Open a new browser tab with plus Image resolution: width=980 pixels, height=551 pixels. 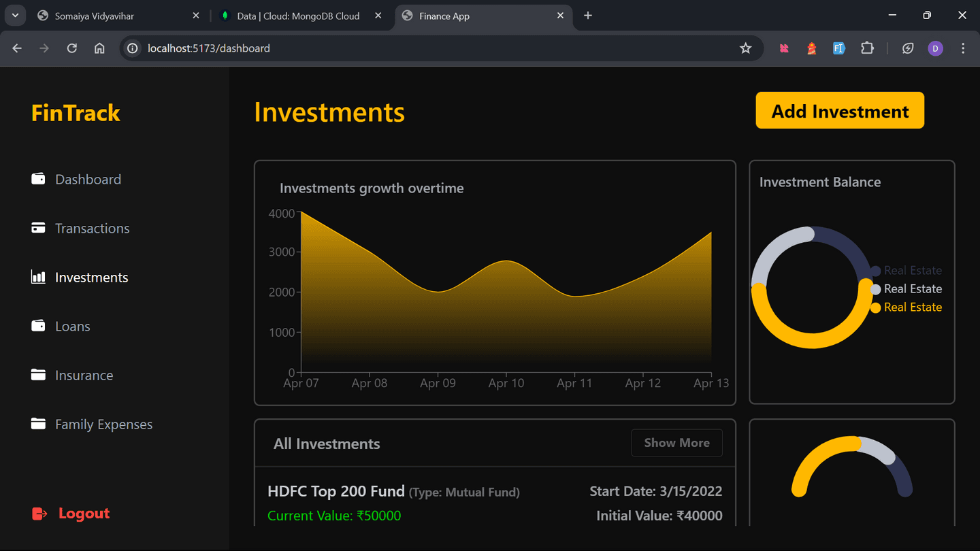click(588, 16)
